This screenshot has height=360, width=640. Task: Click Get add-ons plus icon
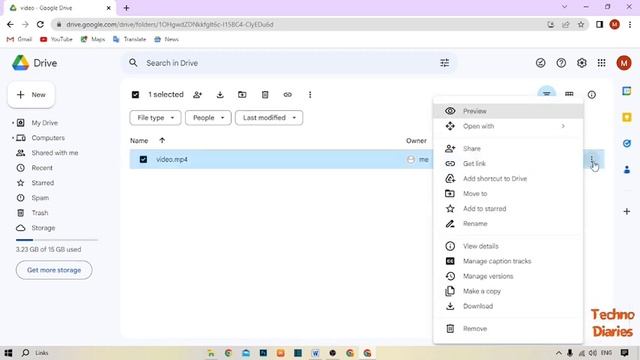pos(627,211)
